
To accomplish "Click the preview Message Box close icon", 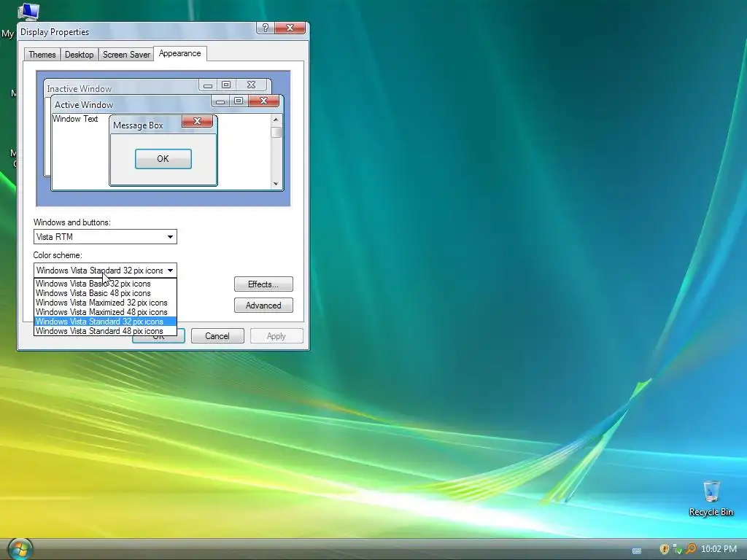I will [197, 121].
